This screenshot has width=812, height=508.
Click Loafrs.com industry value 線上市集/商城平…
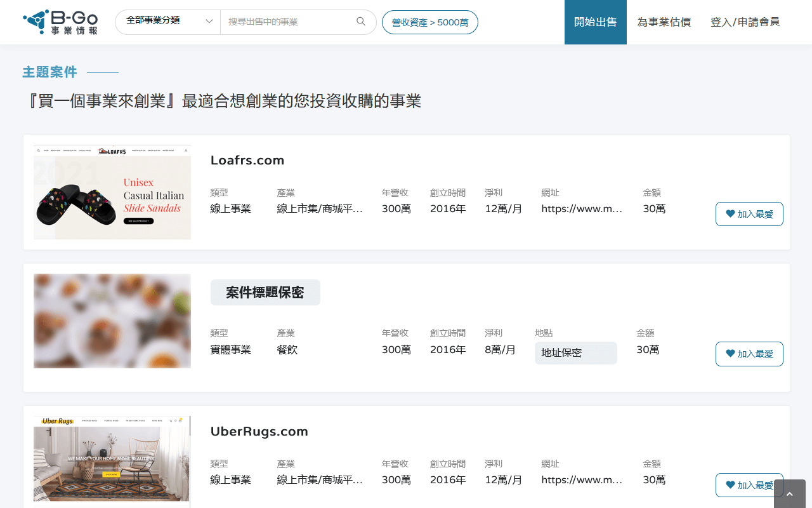320,208
